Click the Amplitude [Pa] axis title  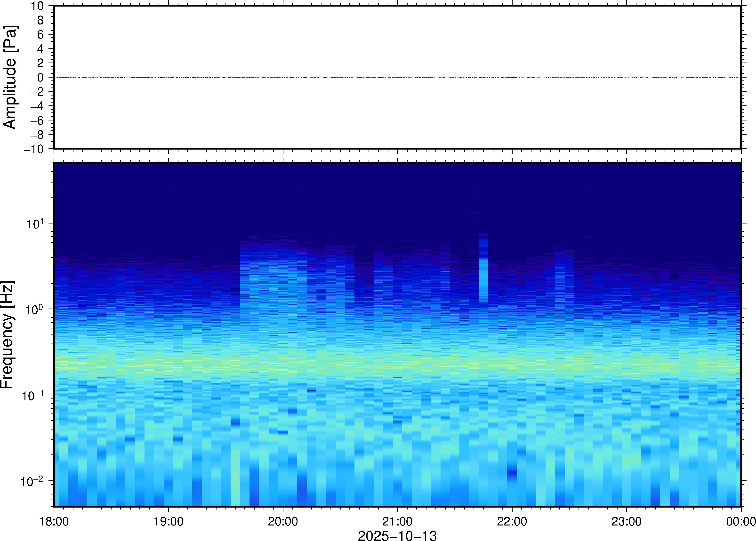click(10, 77)
